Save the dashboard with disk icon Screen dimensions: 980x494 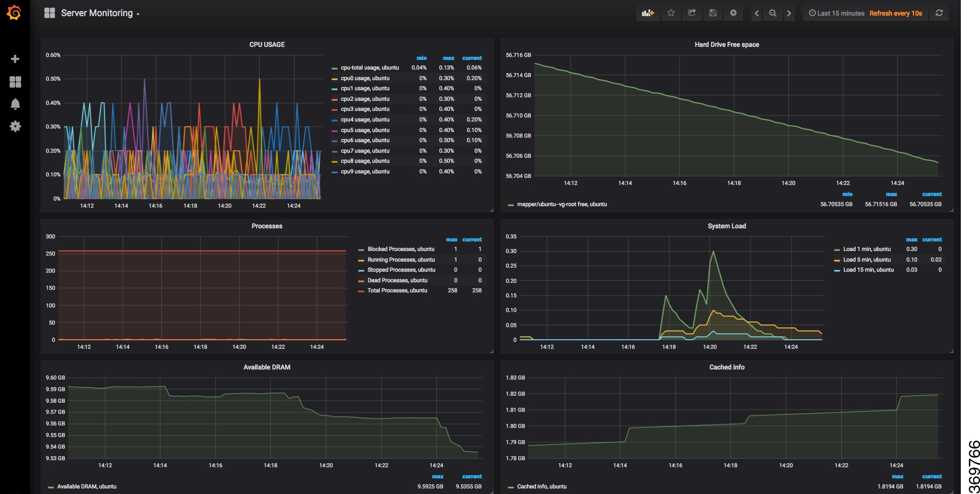713,13
